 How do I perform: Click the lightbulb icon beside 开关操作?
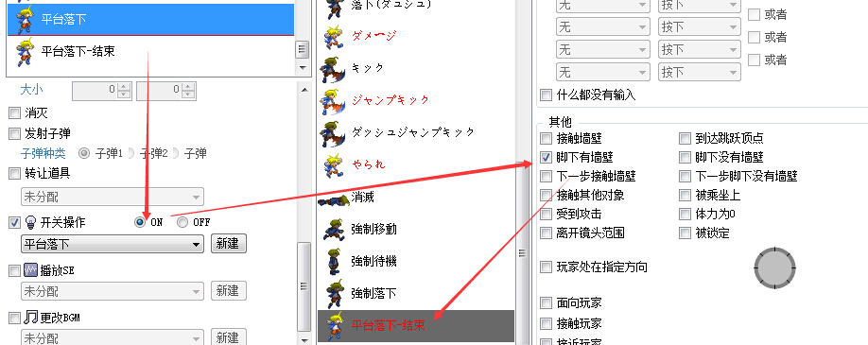click(x=31, y=222)
